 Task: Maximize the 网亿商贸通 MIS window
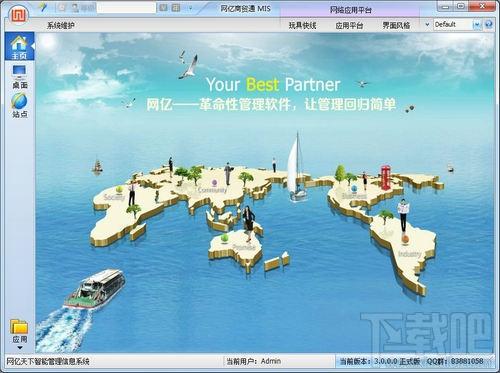(x=461, y=7)
